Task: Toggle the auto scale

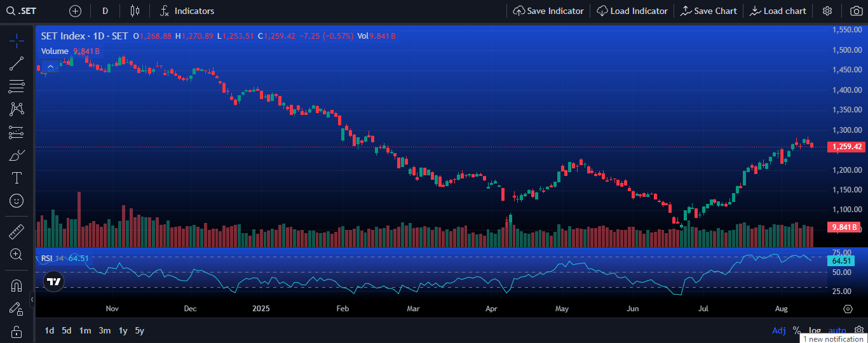Action: tap(837, 330)
